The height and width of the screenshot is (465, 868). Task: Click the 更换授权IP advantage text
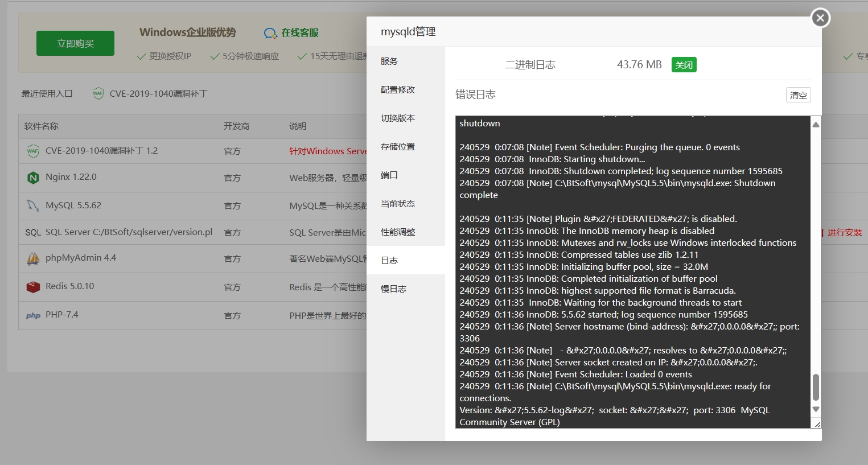(x=170, y=56)
